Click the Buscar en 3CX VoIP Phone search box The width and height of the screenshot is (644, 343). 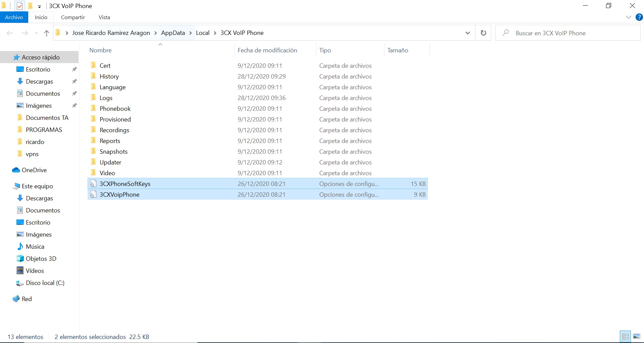tap(568, 33)
